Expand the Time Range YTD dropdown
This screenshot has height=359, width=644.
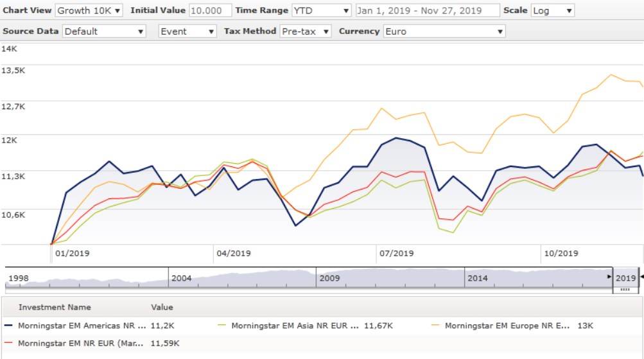321,10
